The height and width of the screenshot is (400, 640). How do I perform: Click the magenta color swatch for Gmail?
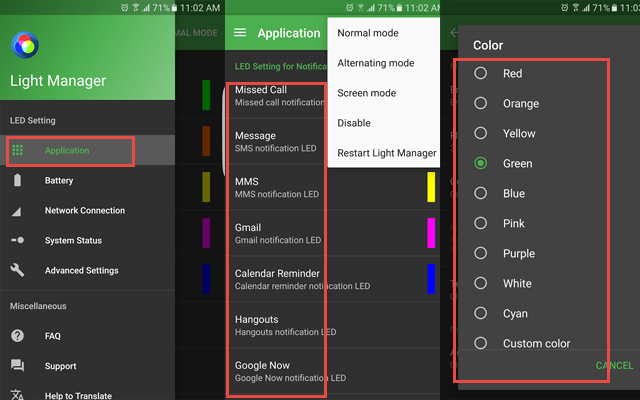pos(431,233)
